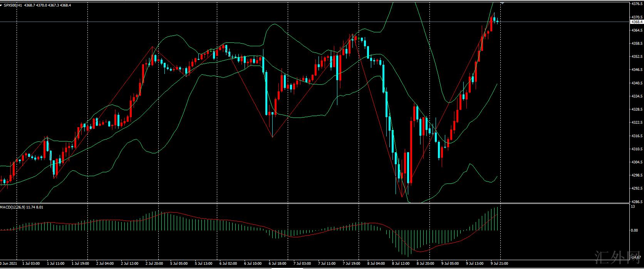Click the MACD scale value 0.00

[x=634, y=230]
